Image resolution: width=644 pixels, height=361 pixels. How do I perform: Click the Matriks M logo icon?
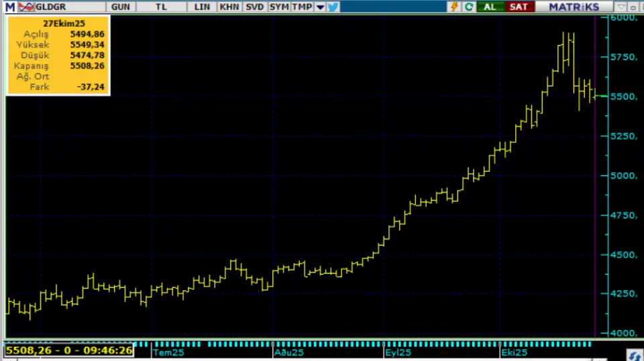(x=9, y=7)
